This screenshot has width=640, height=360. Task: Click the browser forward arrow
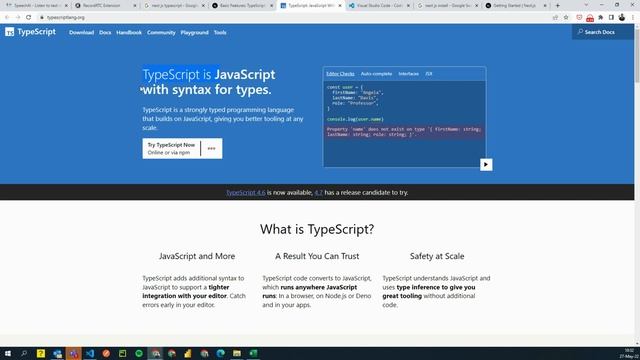click(x=18, y=18)
